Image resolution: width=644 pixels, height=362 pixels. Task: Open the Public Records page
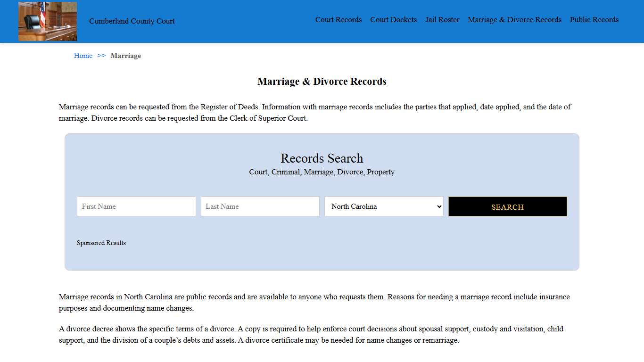pos(594,20)
